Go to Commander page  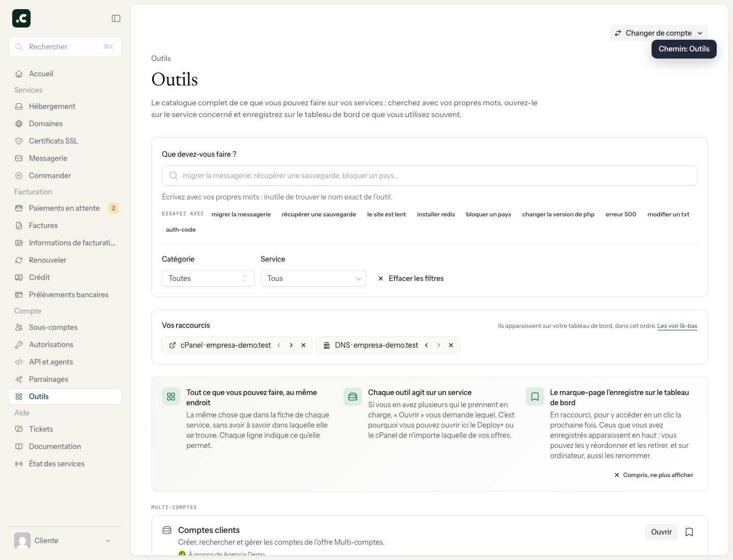pos(65,176)
